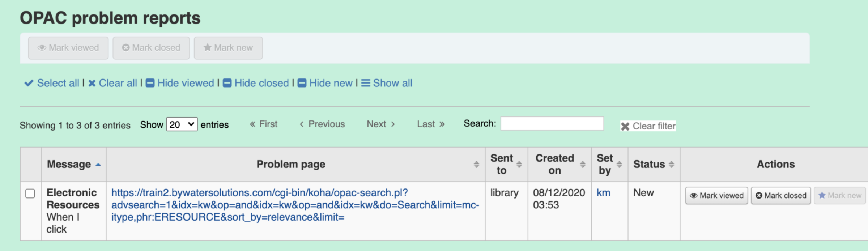Viewport: 868px width, 251px height.
Task: Click the Search input field
Action: [x=552, y=124]
